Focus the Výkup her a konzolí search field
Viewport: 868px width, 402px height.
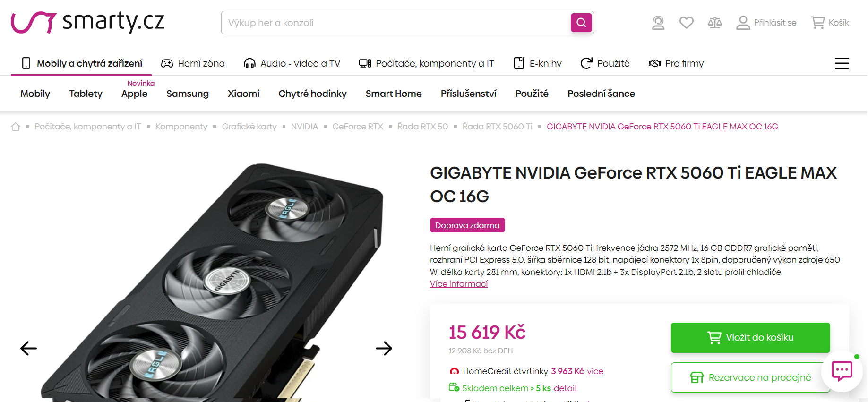coord(397,23)
